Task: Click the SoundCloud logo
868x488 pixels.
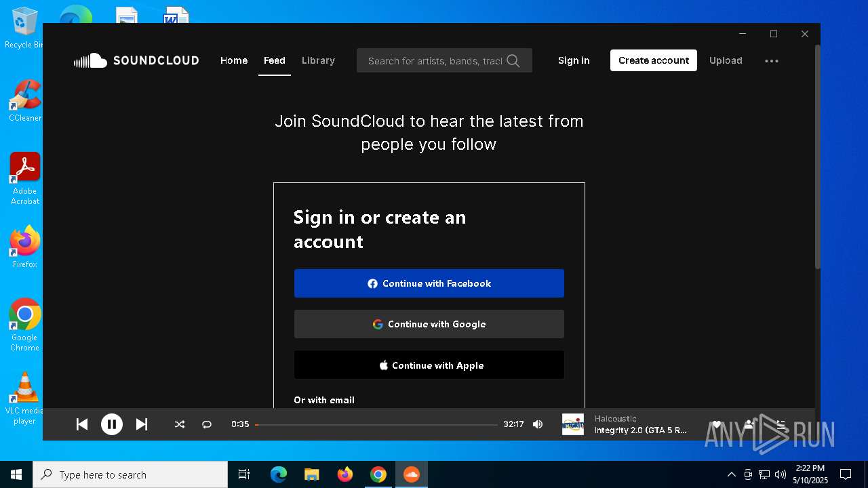Action: (x=136, y=60)
